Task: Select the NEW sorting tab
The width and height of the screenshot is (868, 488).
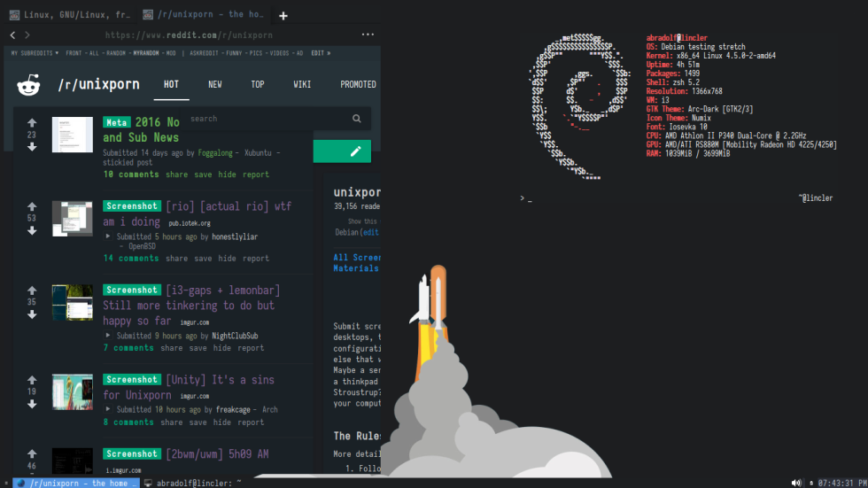Action: (x=214, y=85)
